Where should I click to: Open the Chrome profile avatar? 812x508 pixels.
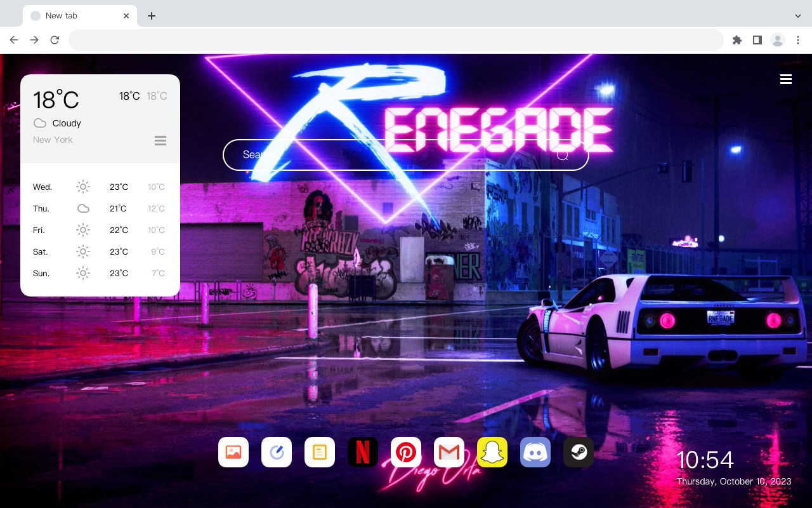click(778, 40)
